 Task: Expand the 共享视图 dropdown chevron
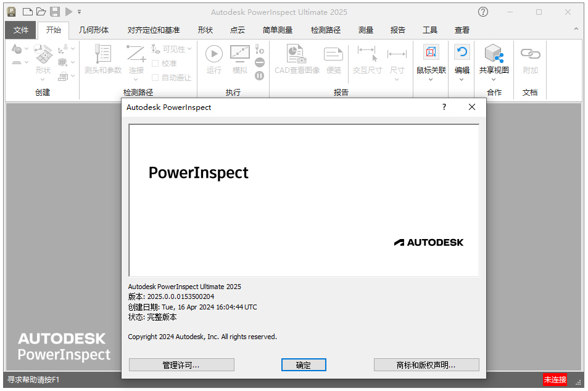click(x=494, y=79)
